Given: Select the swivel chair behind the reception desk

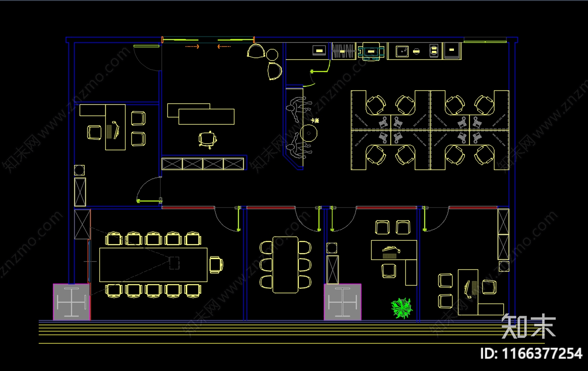Looking at the screenshot, I should coord(207,139).
